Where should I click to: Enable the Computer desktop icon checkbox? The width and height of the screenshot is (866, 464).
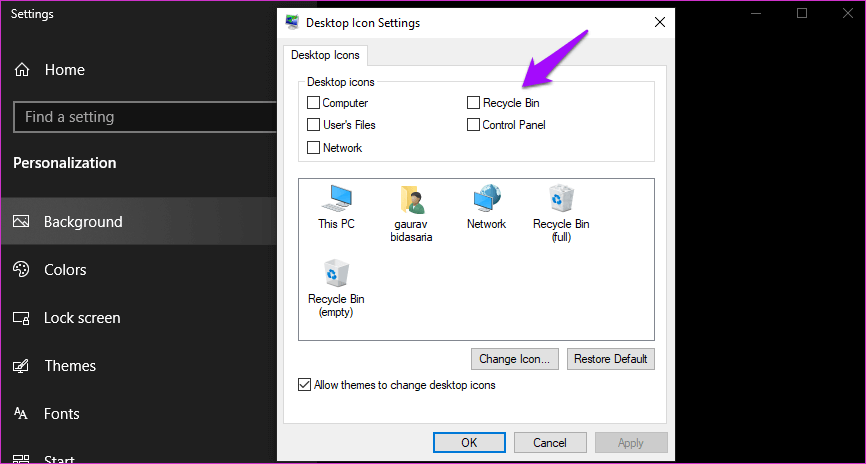313,103
